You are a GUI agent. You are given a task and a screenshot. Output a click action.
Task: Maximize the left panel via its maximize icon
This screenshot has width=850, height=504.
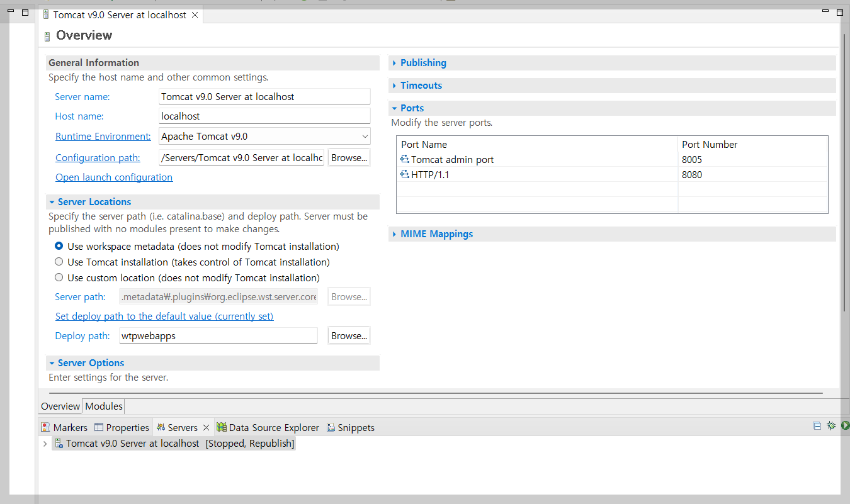click(x=25, y=12)
